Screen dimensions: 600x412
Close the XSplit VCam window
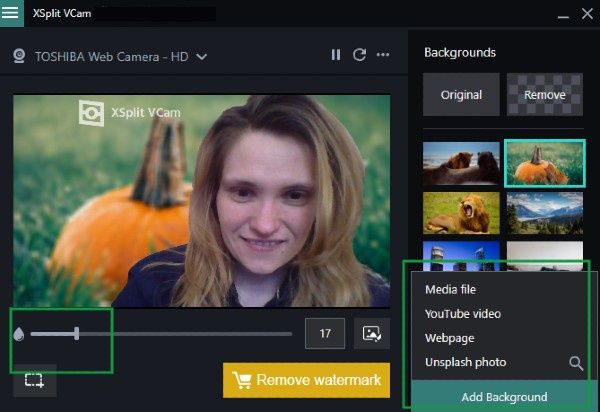(x=587, y=14)
